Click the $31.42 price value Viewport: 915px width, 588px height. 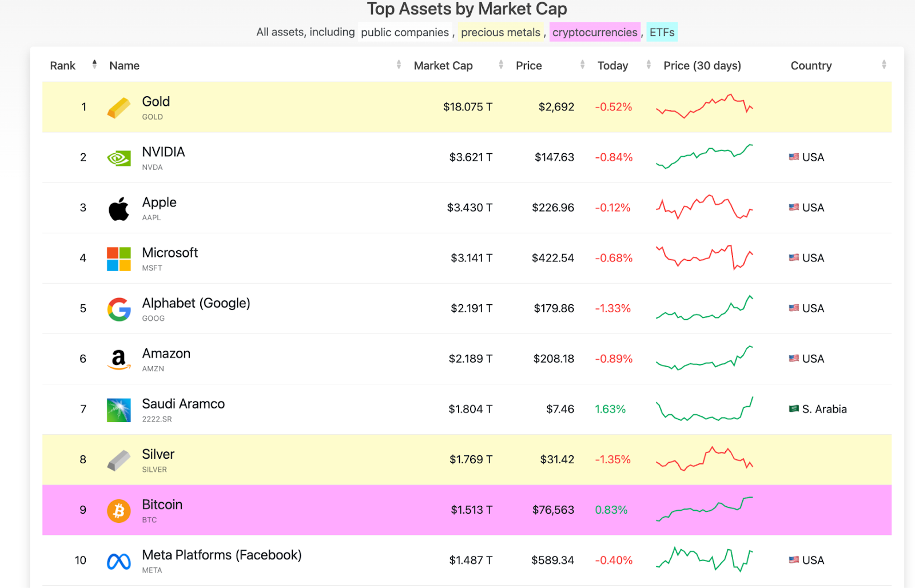557,459
